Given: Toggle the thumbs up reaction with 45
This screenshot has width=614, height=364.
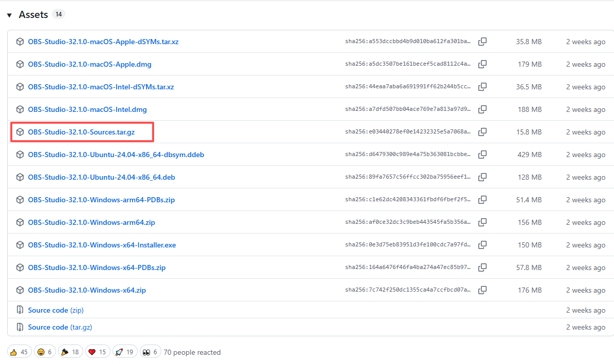Looking at the screenshot, I should pyautogui.click(x=19, y=352).
